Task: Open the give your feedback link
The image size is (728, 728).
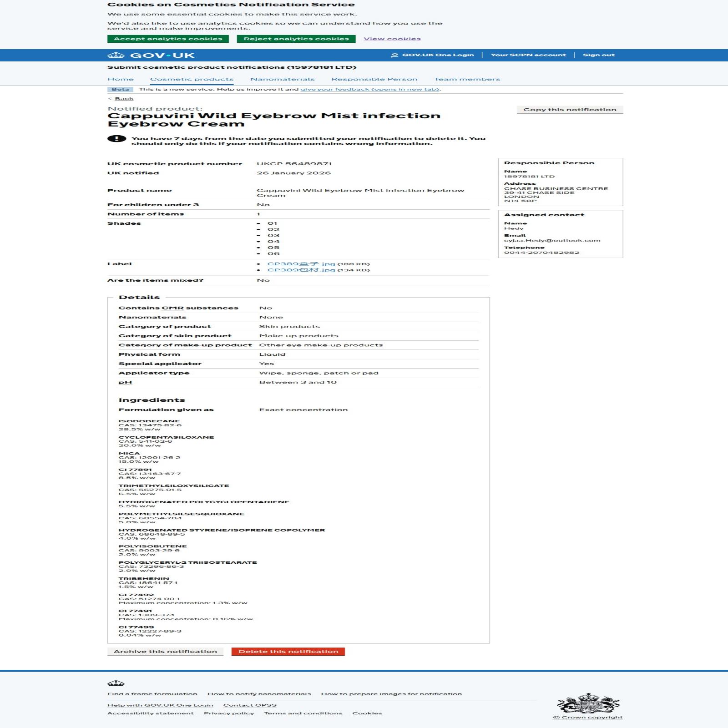Action: [369, 89]
